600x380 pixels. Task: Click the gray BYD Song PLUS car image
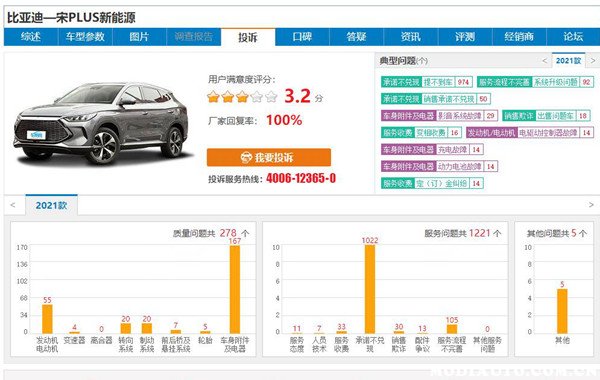click(101, 122)
